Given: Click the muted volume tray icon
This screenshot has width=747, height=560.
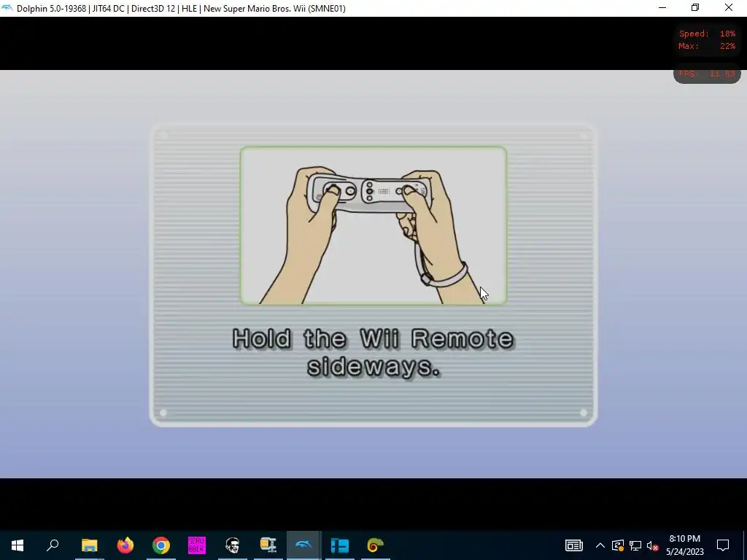Looking at the screenshot, I should pos(653,545).
